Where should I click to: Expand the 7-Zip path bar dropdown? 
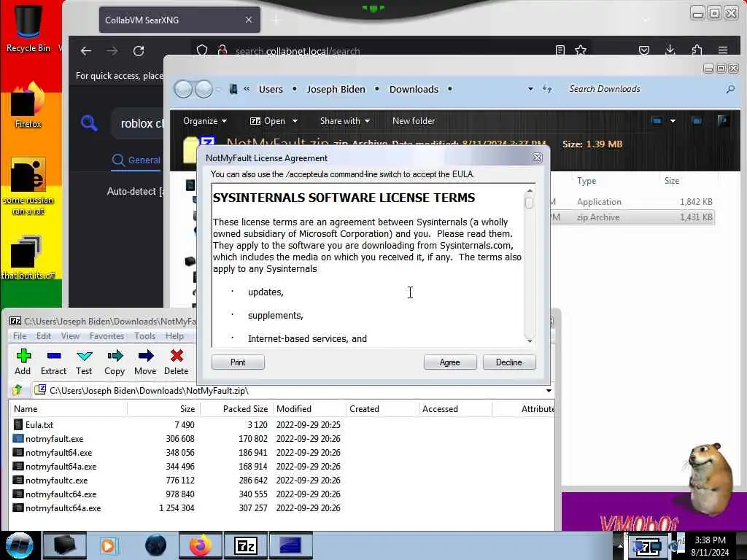click(549, 391)
